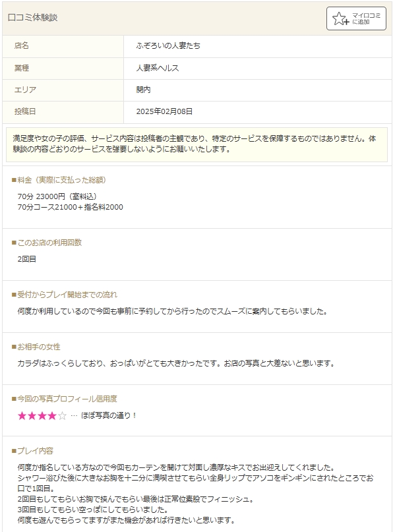Image resolution: width=393 pixels, height=532 pixels.
Task: Click the yellow disclaimer notice box
Action: click(197, 144)
